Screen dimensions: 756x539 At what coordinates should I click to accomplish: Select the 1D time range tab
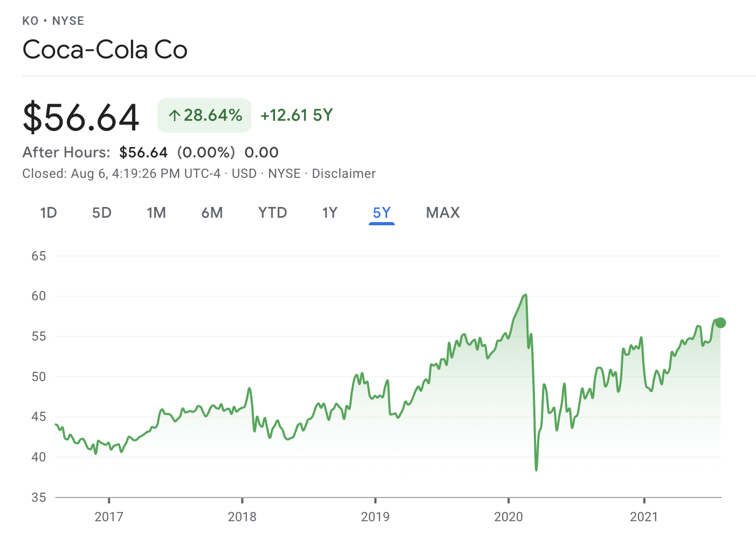coord(49,213)
